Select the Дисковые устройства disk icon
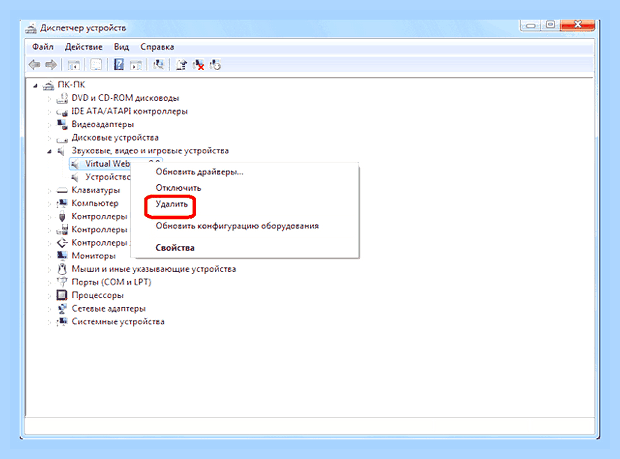Viewport: 620px width, 459px height. click(x=62, y=138)
